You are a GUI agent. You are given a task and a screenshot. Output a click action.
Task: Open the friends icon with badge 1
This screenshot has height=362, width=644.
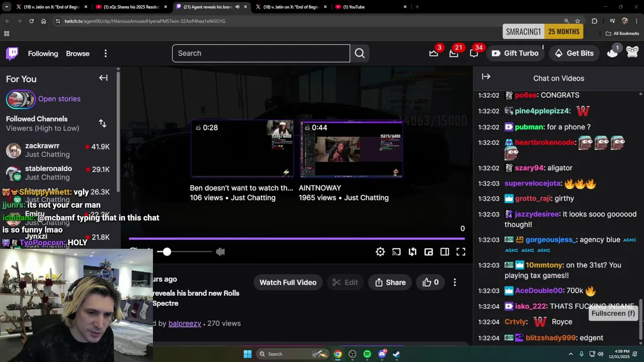[612, 52]
